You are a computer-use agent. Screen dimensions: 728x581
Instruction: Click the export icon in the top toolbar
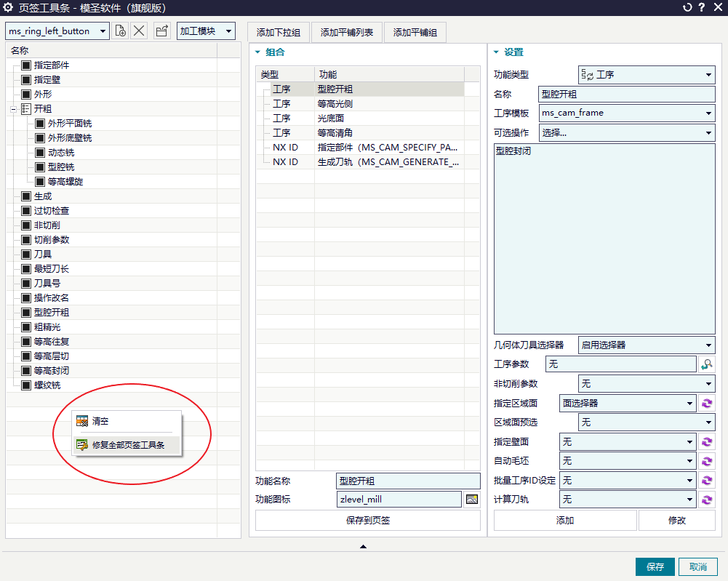[x=162, y=31]
